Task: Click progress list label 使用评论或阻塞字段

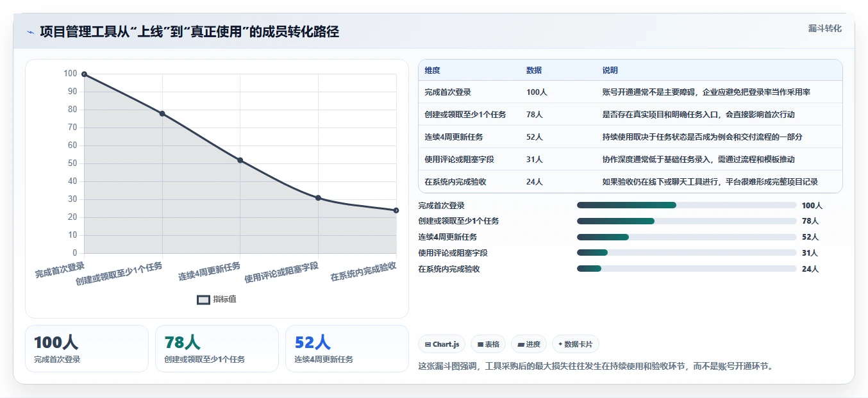Action: 453,253
